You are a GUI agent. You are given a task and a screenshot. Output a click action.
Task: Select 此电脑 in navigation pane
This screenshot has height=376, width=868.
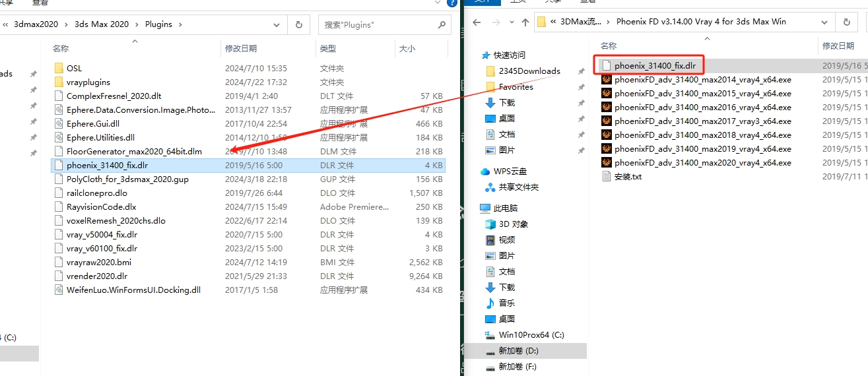pyautogui.click(x=506, y=208)
